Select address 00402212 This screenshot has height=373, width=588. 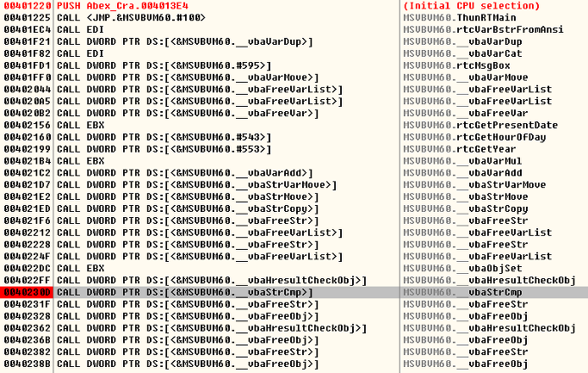(28, 233)
